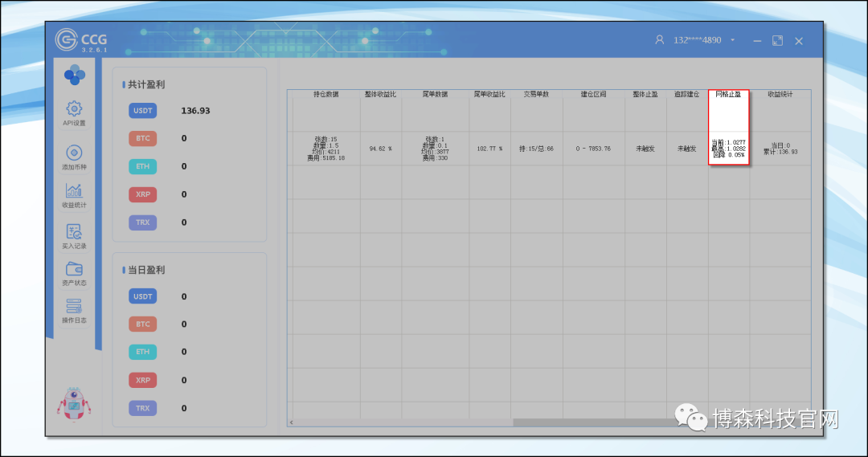Select ETH badge under 共计盈利
The height and width of the screenshot is (457, 868).
pos(143,166)
